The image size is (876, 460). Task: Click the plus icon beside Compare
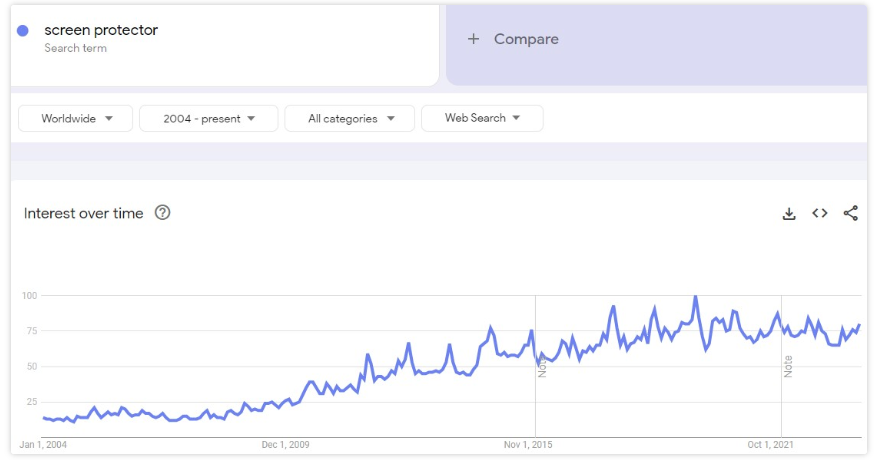[x=473, y=39]
